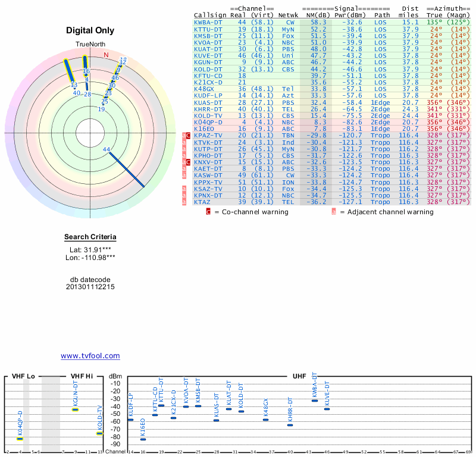Click the K48GX bar in the UHF chart

point(265,420)
